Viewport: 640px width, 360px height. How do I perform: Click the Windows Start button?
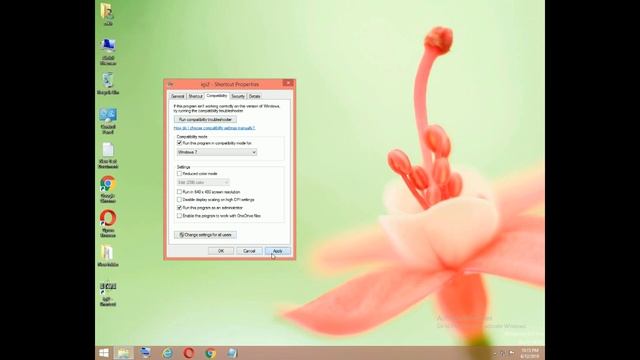(x=104, y=353)
